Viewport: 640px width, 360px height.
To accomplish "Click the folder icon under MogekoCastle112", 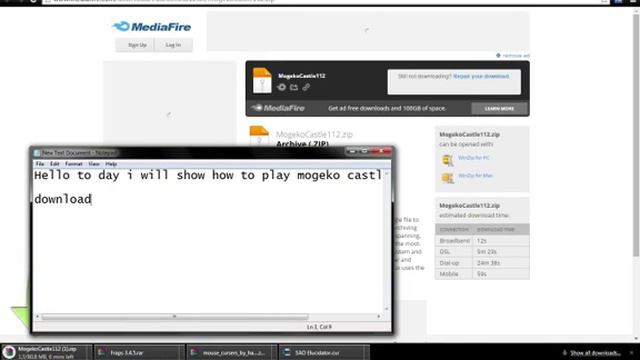I will point(294,87).
